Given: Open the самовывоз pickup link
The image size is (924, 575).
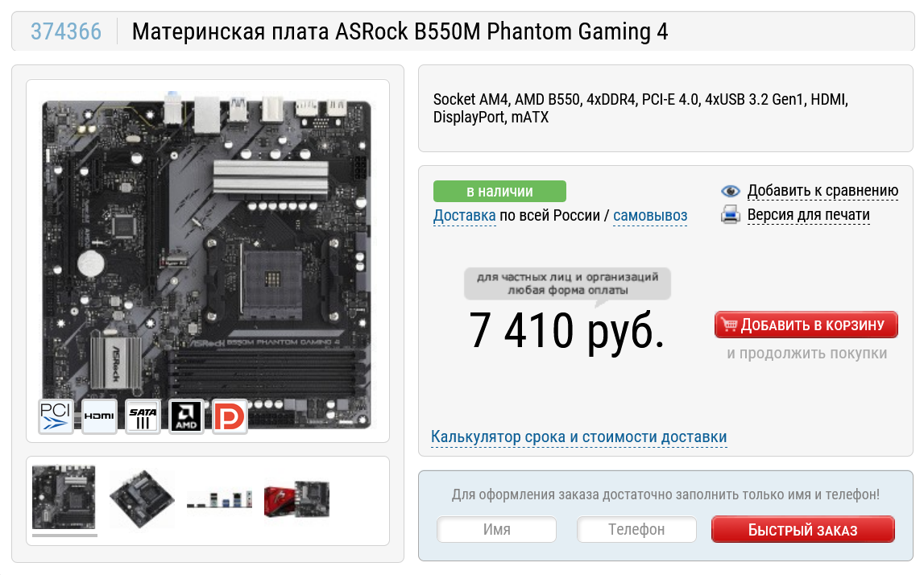Looking at the screenshot, I should [x=650, y=216].
